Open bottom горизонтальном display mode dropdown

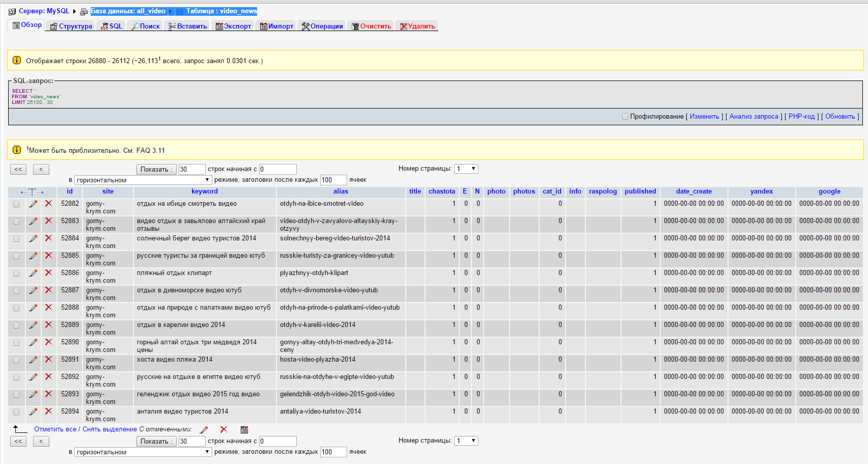pyautogui.click(x=143, y=452)
